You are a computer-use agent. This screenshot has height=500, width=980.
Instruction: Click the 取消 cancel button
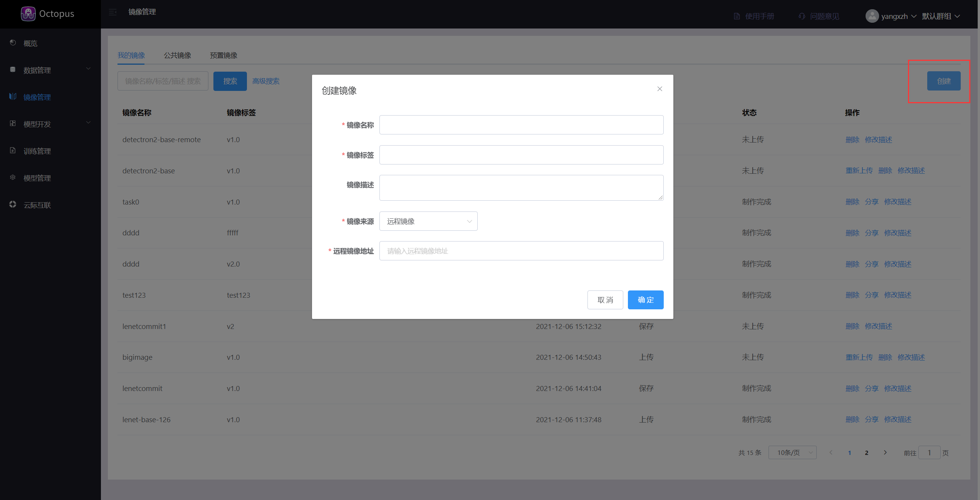(605, 300)
